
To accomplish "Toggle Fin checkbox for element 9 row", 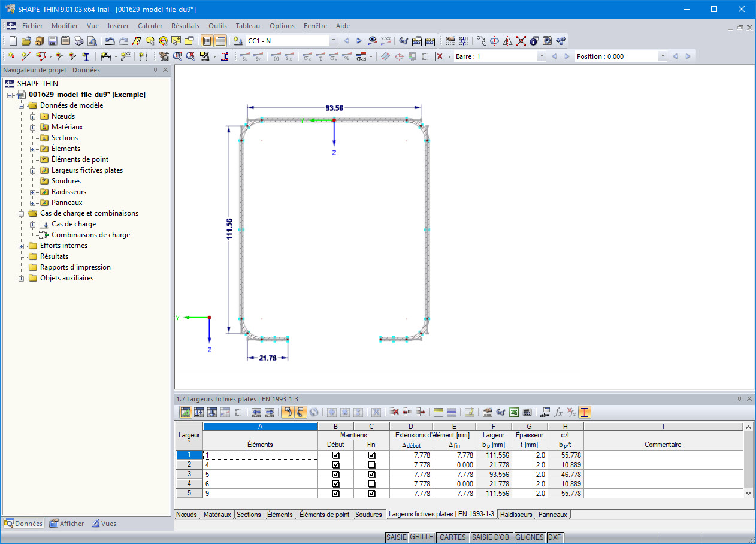I will [x=371, y=494].
